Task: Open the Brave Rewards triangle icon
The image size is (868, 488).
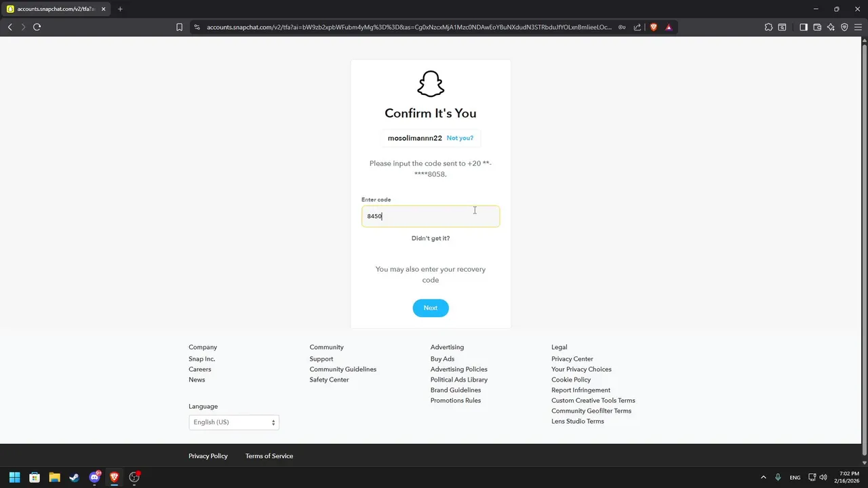Action: [x=669, y=27]
